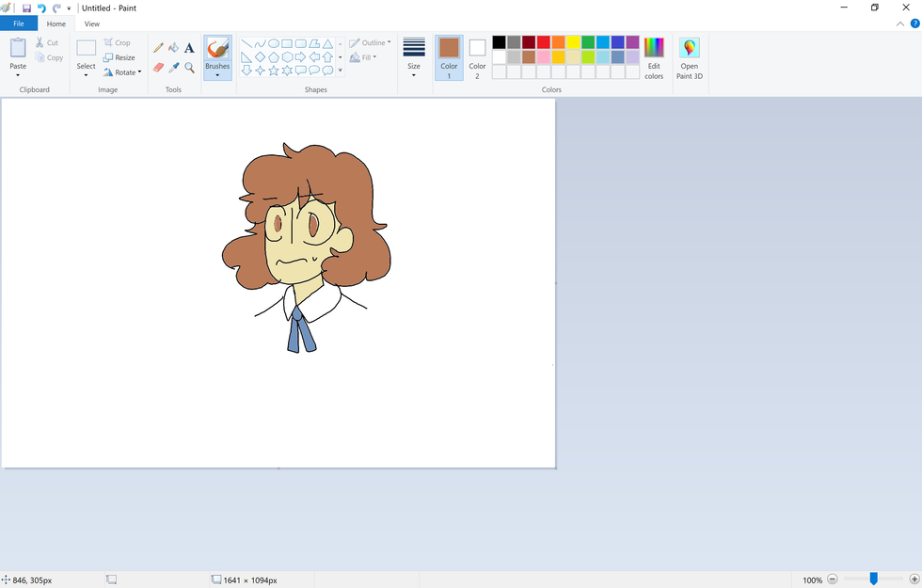Make Color 2 the active color slot
The height and width of the screenshot is (588, 922).
pyautogui.click(x=477, y=58)
